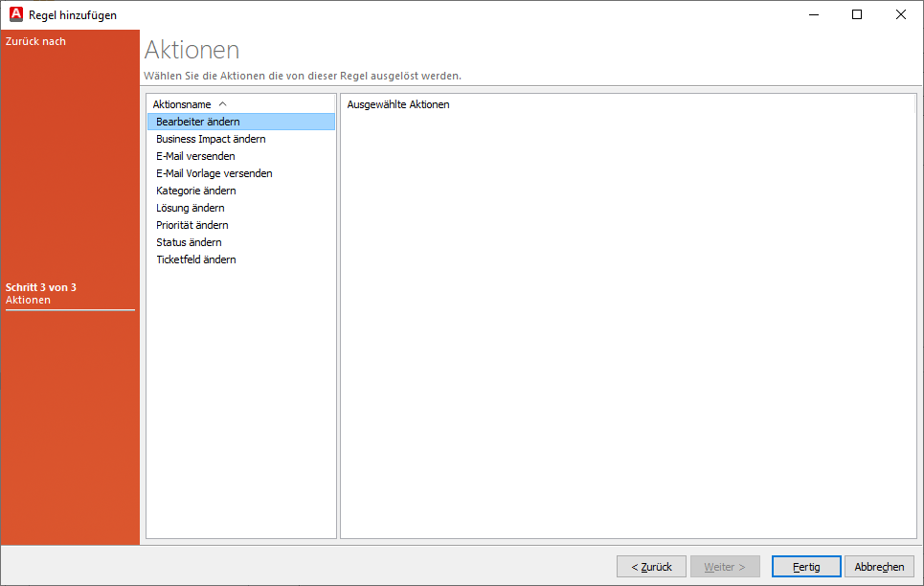Click the red app icon in title bar
Viewport: 924px width, 586px height.
(16, 14)
